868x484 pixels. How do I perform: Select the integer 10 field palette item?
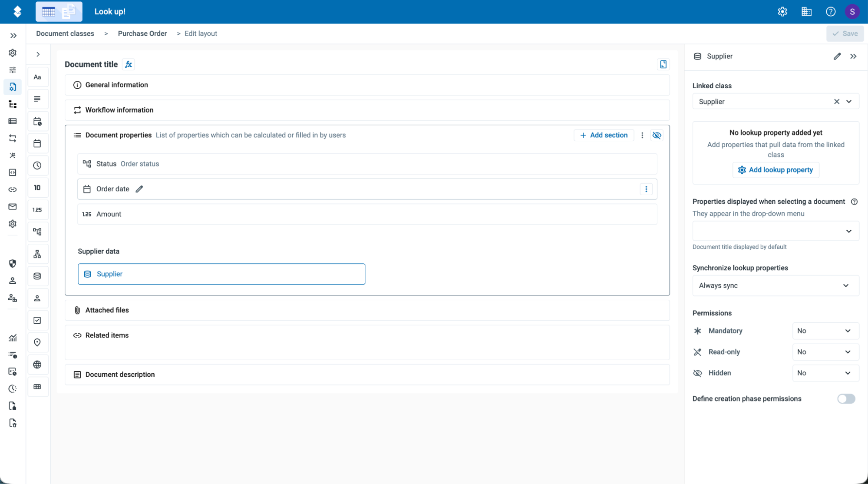[x=38, y=188]
